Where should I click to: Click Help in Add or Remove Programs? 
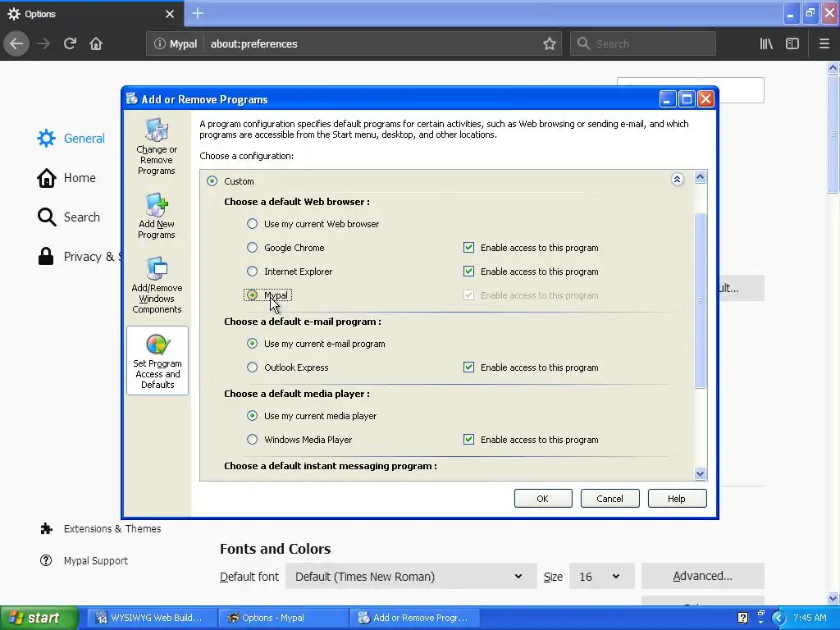point(677,499)
